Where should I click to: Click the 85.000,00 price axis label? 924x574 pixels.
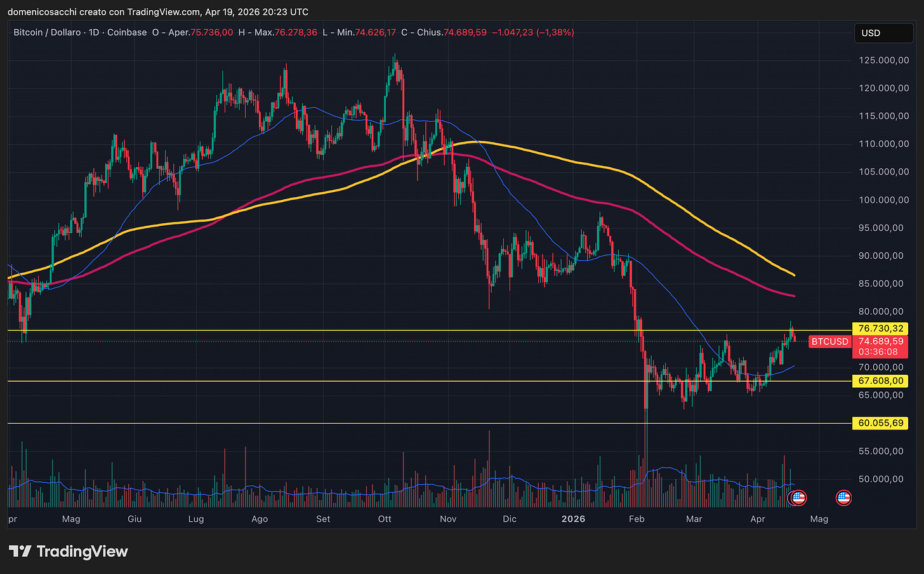click(881, 284)
